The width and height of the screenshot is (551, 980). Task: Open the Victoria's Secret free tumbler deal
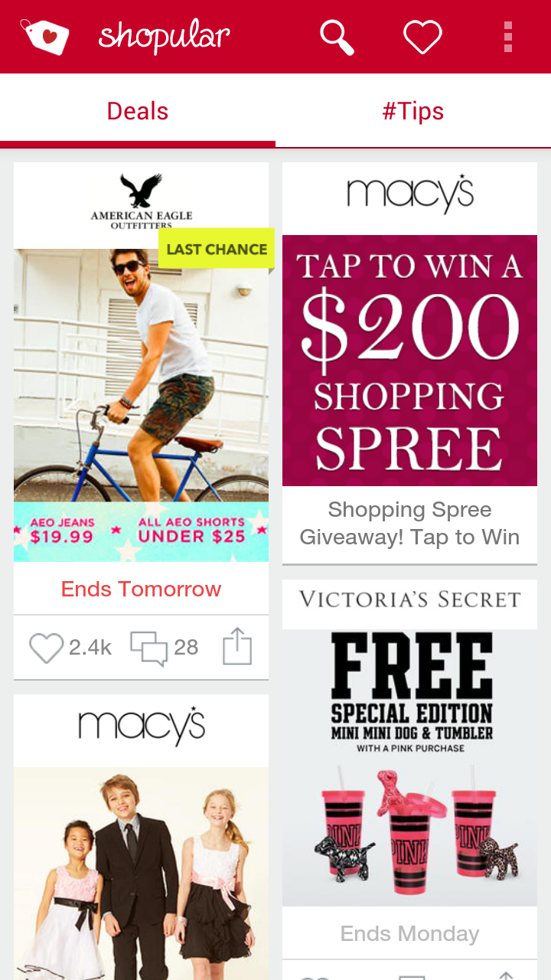[x=409, y=768]
